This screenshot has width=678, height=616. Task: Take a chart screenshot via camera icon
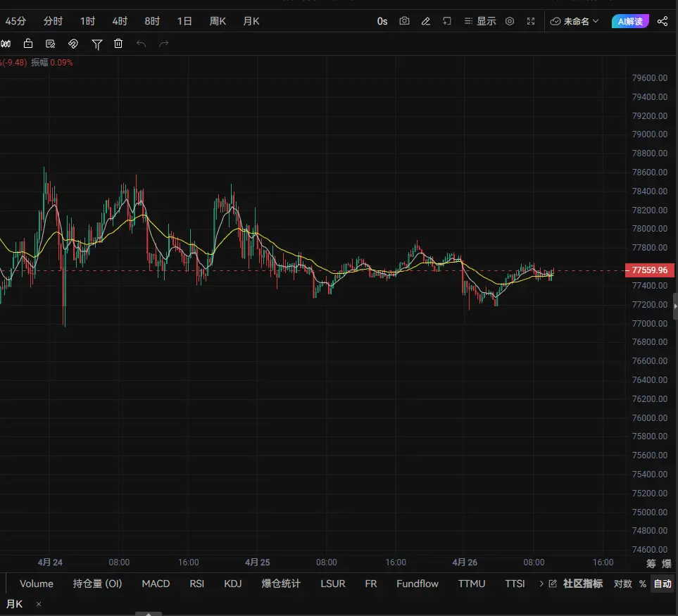pos(404,21)
